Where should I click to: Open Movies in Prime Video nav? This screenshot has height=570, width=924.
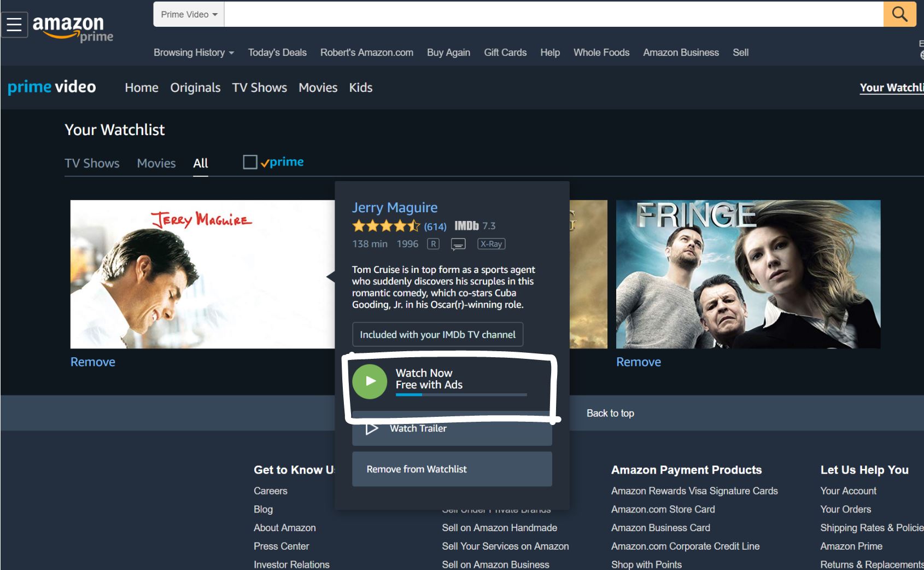(x=318, y=88)
